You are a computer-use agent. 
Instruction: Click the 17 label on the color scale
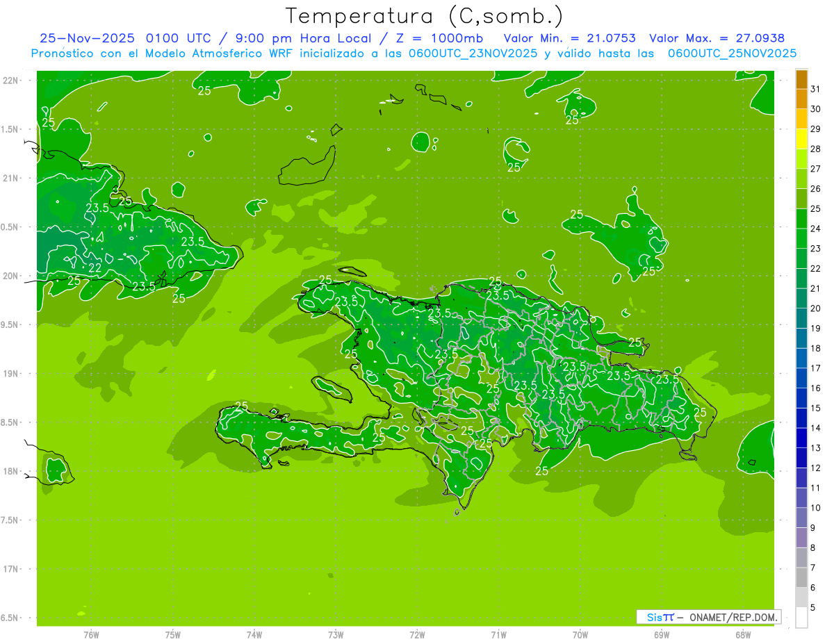tap(815, 368)
